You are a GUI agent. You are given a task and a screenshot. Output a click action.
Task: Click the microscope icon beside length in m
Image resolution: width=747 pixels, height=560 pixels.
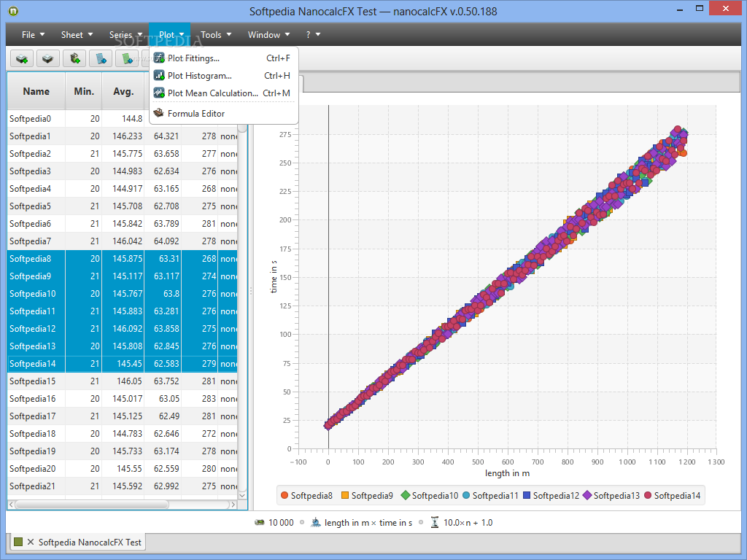pos(316,522)
